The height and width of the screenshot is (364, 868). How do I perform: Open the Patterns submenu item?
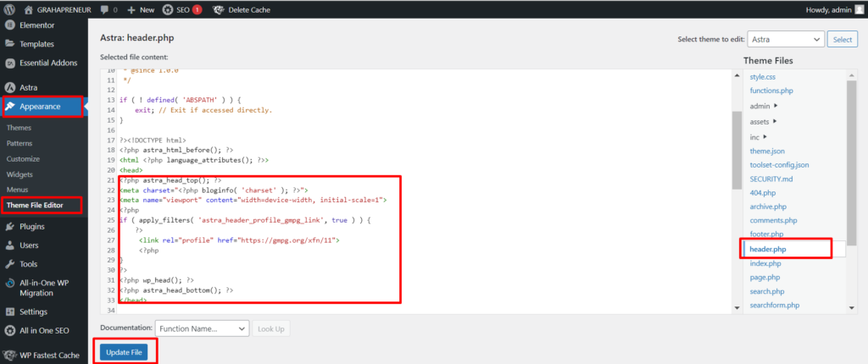pos(19,143)
